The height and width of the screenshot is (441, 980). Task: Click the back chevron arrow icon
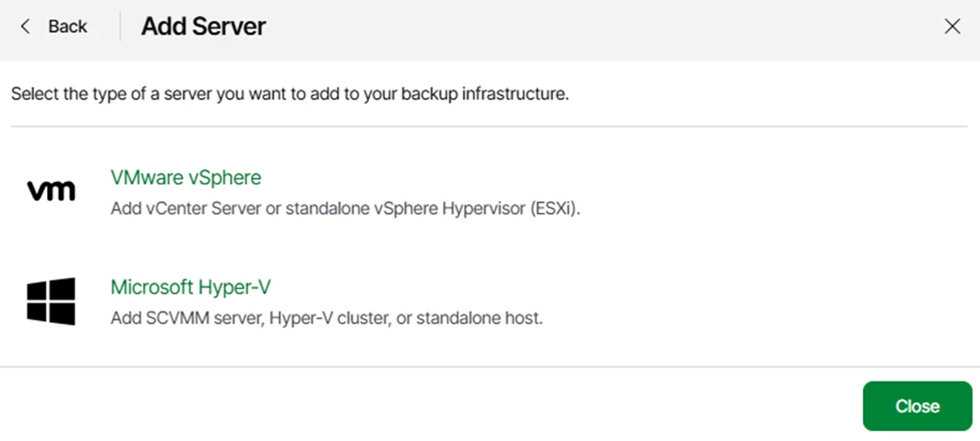tap(25, 27)
